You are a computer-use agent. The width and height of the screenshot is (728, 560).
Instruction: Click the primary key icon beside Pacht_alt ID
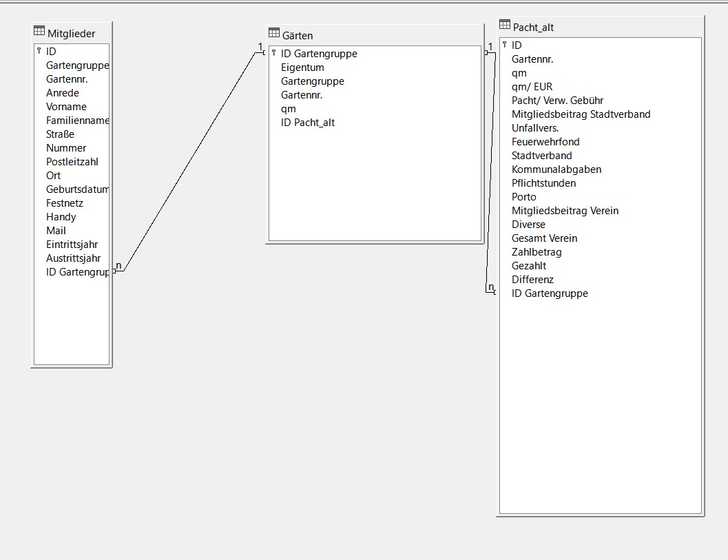point(503,44)
